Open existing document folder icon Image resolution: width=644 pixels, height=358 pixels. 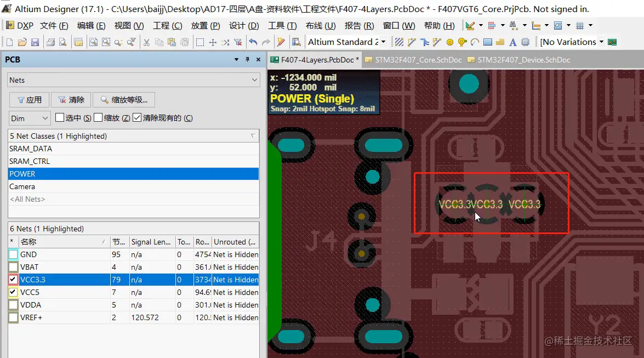point(22,42)
